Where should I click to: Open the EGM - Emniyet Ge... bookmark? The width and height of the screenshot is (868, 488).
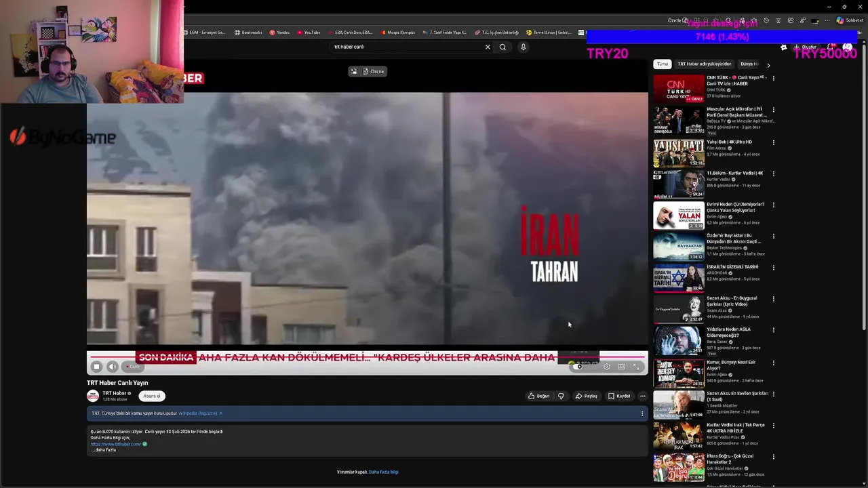pos(205,32)
